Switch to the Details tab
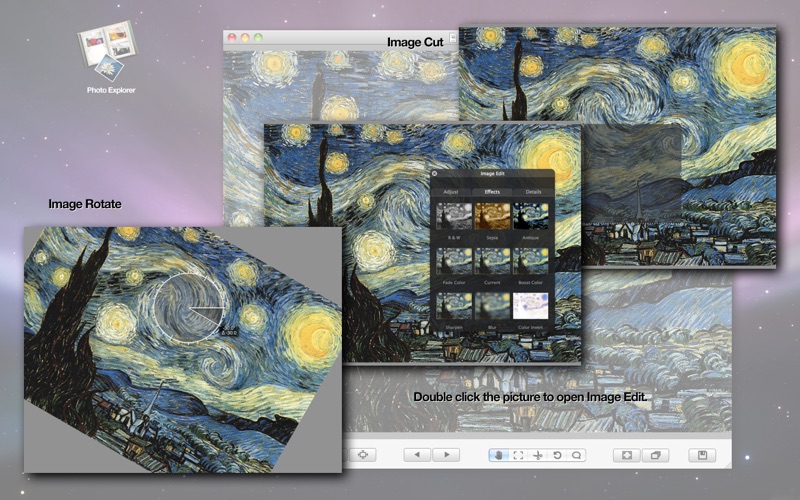 point(533,192)
